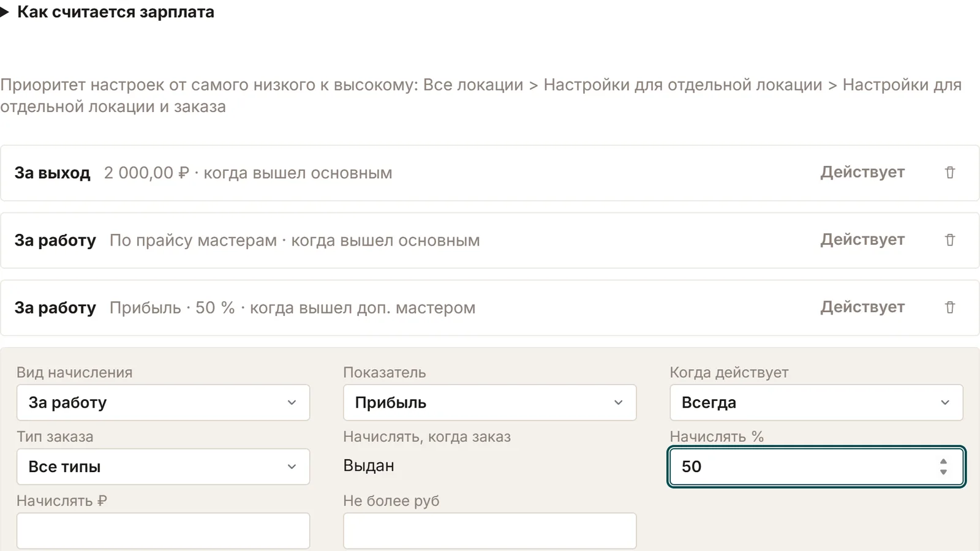Click the 'Не более руб' input field
The image size is (980, 551).
489,531
